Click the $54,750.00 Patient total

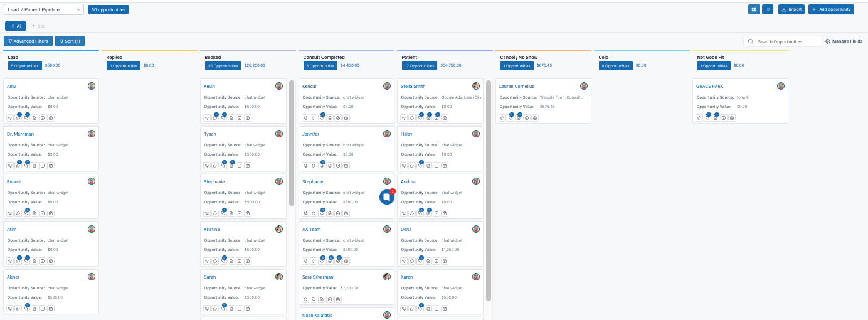pos(451,65)
